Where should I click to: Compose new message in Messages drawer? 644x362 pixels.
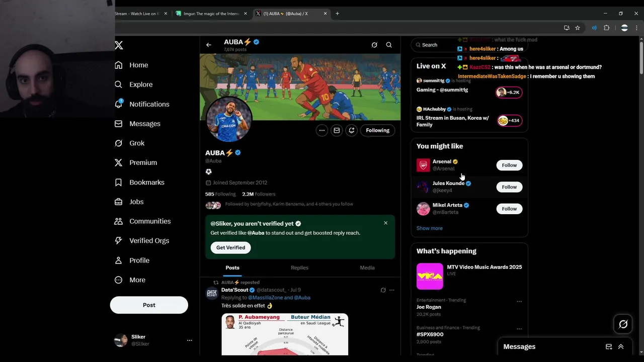click(x=609, y=347)
